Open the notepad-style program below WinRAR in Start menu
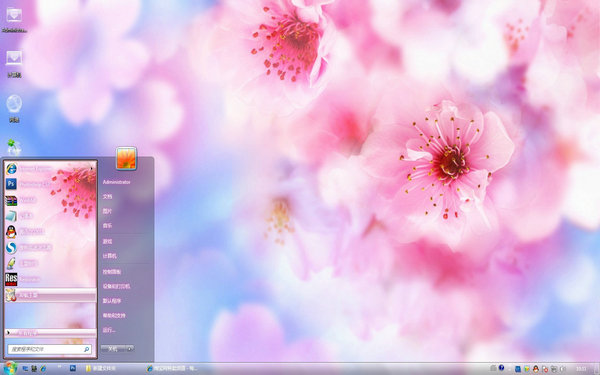 (x=50, y=216)
